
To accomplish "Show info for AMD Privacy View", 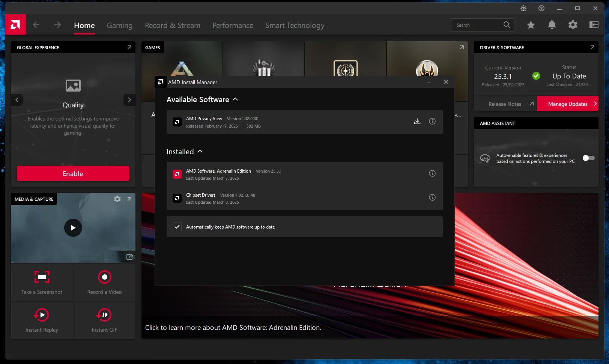I will click(432, 121).
